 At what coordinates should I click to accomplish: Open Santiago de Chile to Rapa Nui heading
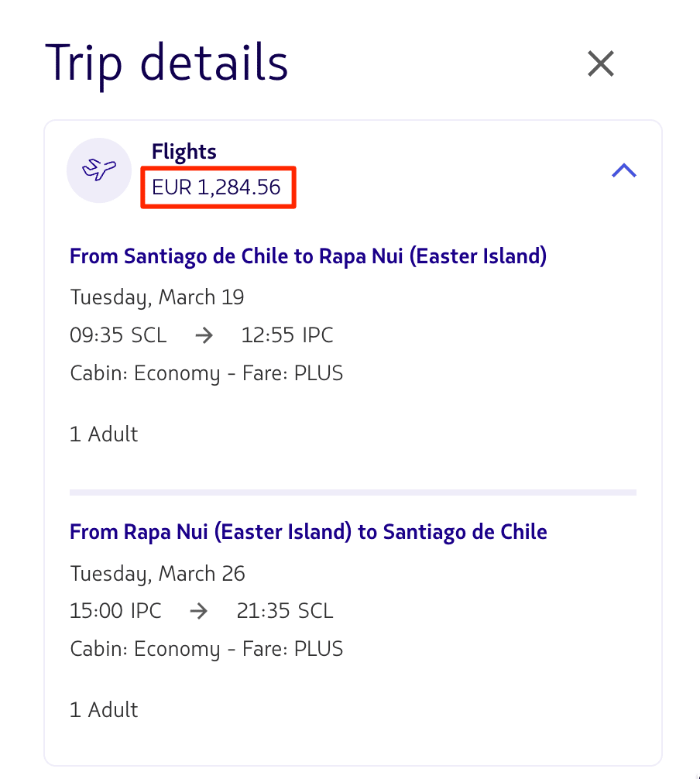[x=308, y=257]
